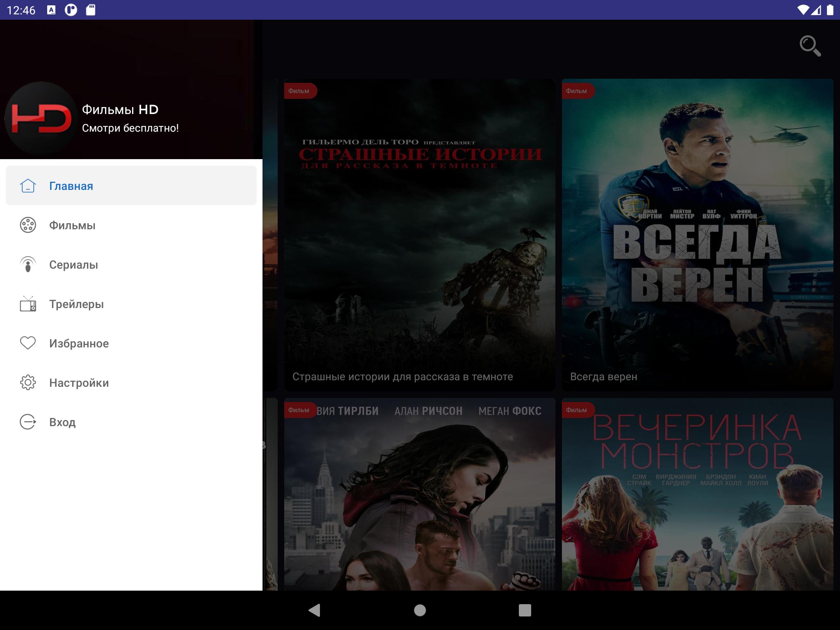
Task: Click the 'Смотри бесплатно!' subtitle
Action: pyautogui.click(x=130, y=128)
